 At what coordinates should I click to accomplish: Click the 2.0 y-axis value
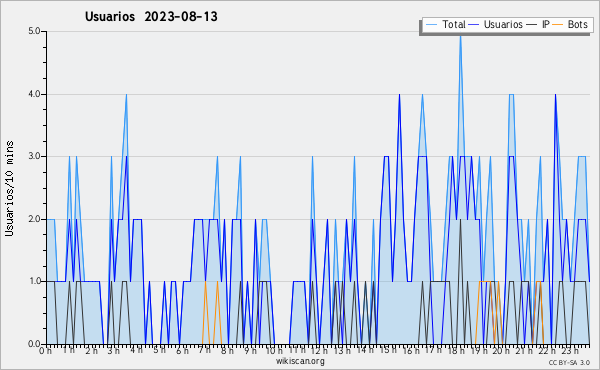[34, 219]
